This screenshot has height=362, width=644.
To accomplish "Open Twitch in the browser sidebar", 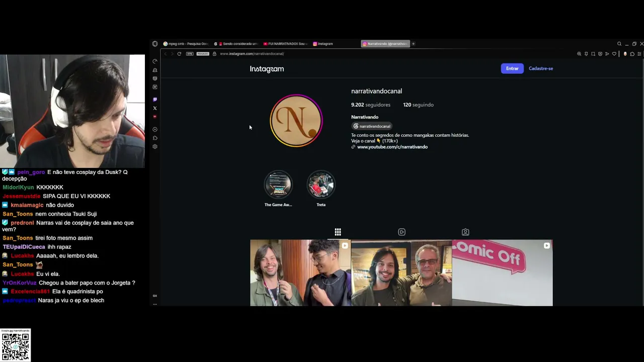I will [x=155, y=100].
